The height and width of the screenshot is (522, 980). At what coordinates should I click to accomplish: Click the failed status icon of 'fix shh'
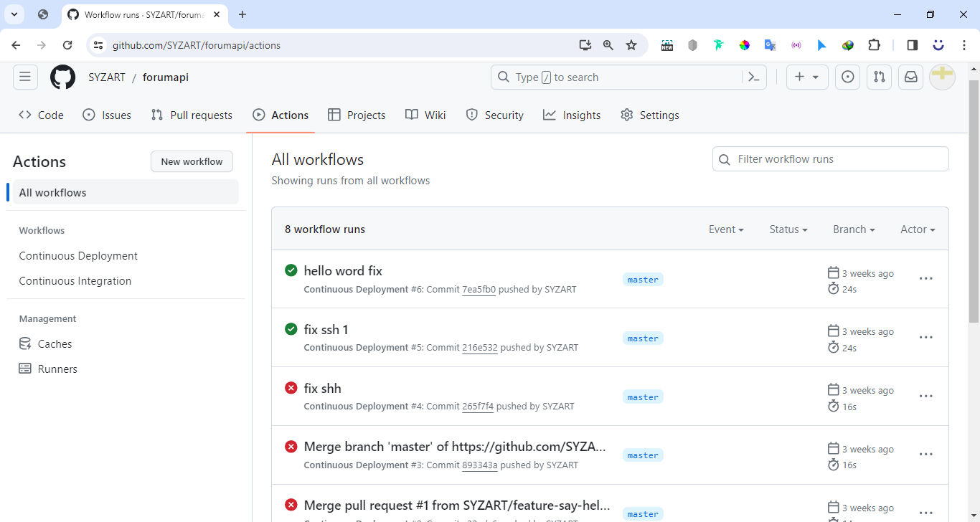click(291, 388)
